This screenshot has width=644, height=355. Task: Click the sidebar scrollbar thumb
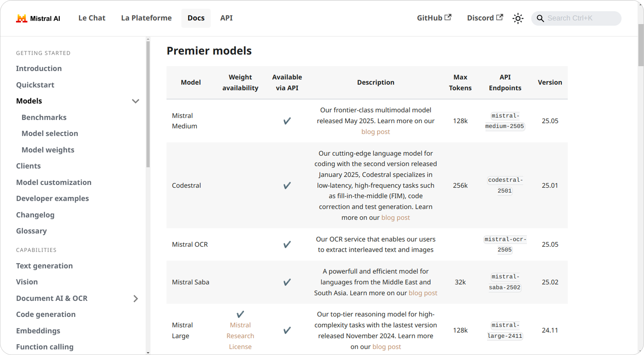coord(148,104)
